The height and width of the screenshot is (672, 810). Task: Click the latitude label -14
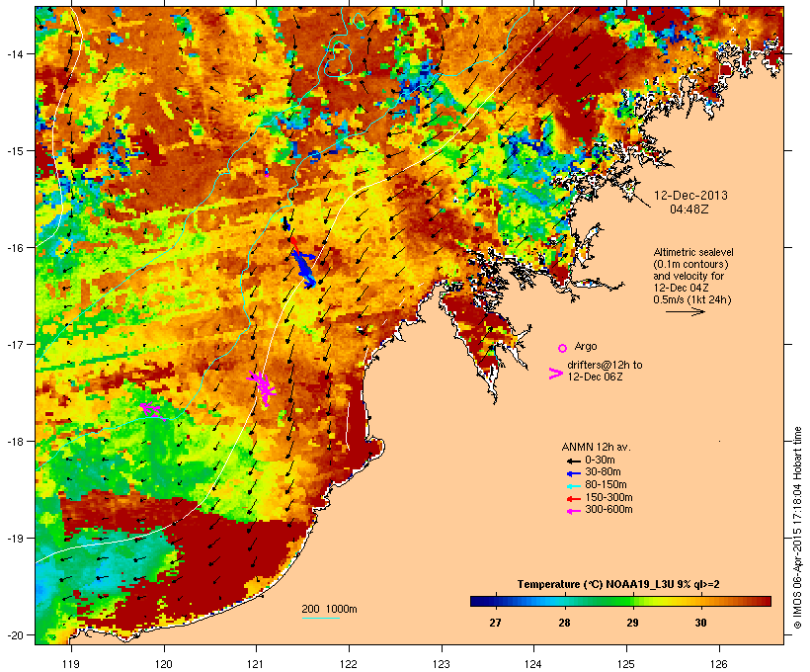(x=14, y=53)
